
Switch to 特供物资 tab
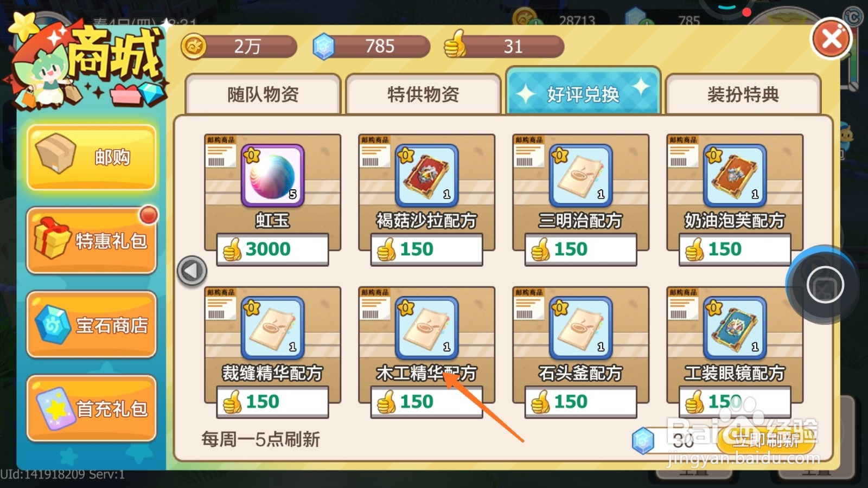[423, 94]
